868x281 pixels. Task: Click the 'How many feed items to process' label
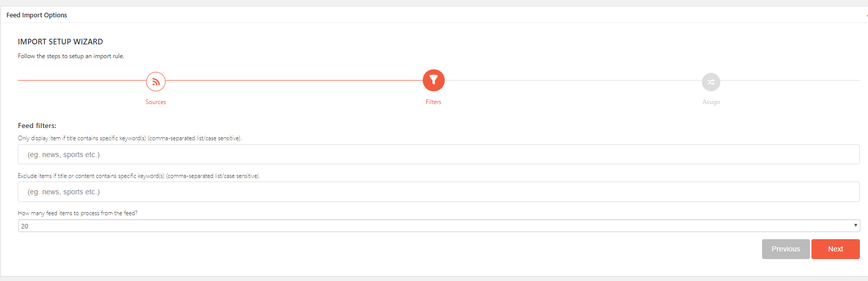(77, 213)
